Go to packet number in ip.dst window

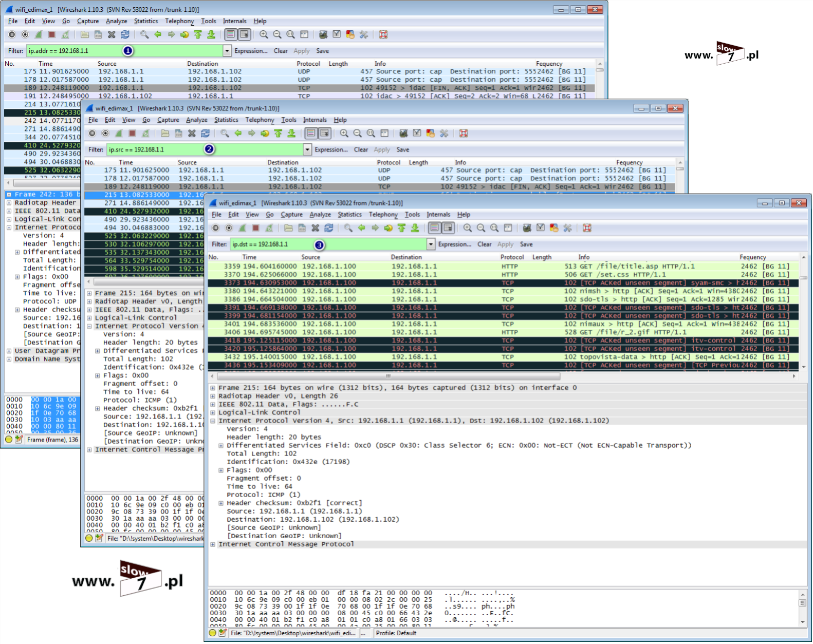tap(389, 228)
